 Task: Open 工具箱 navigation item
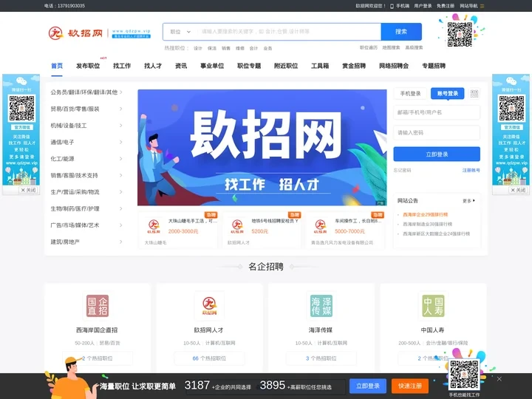tap(320, 66)
